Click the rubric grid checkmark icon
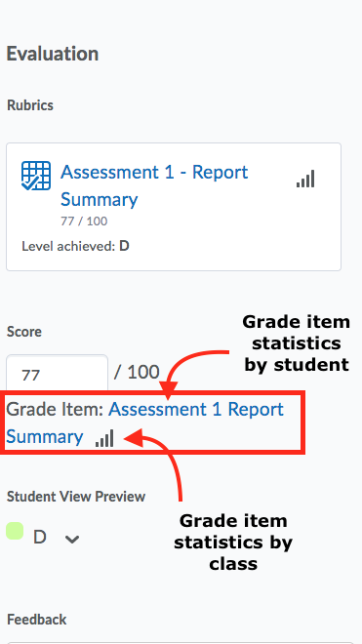 pyautogui.click(x=36, y=176)
